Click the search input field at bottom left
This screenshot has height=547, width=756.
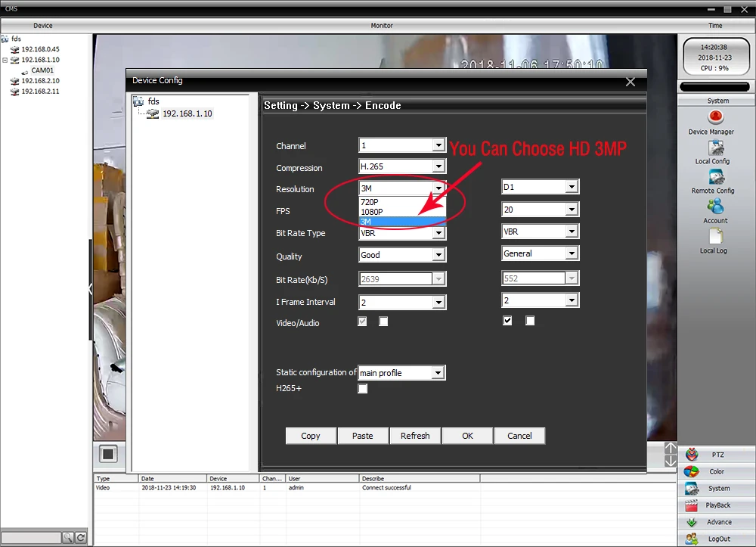[x=31, y=537]
